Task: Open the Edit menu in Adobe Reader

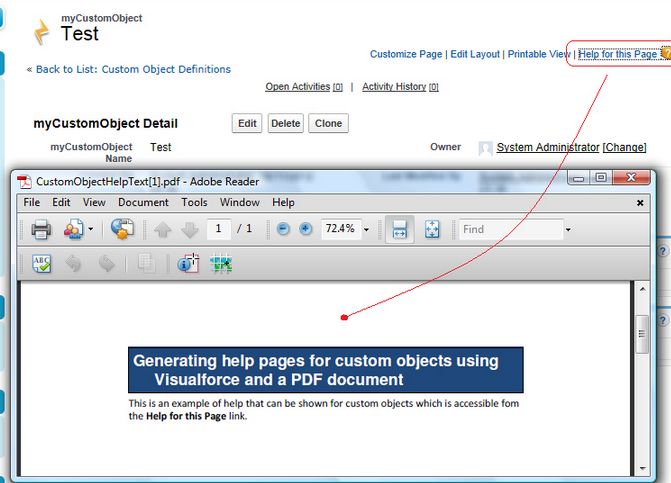Action: click(61, 202)
